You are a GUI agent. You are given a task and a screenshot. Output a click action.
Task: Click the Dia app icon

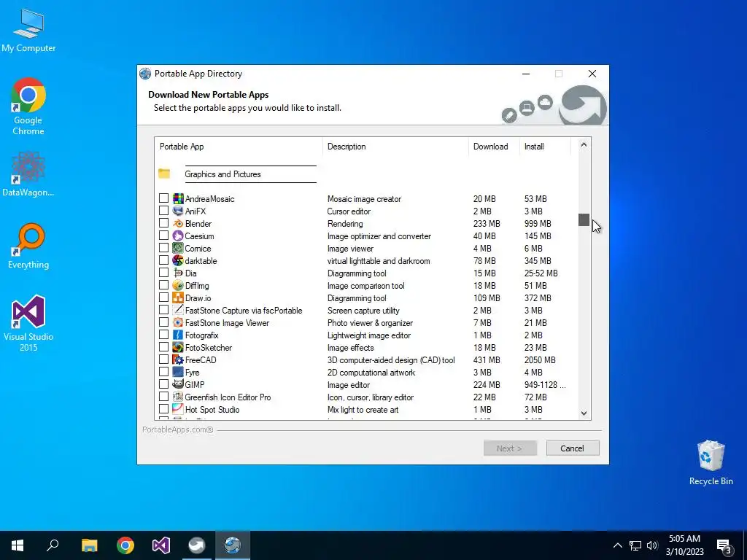[x=178, y=273]
